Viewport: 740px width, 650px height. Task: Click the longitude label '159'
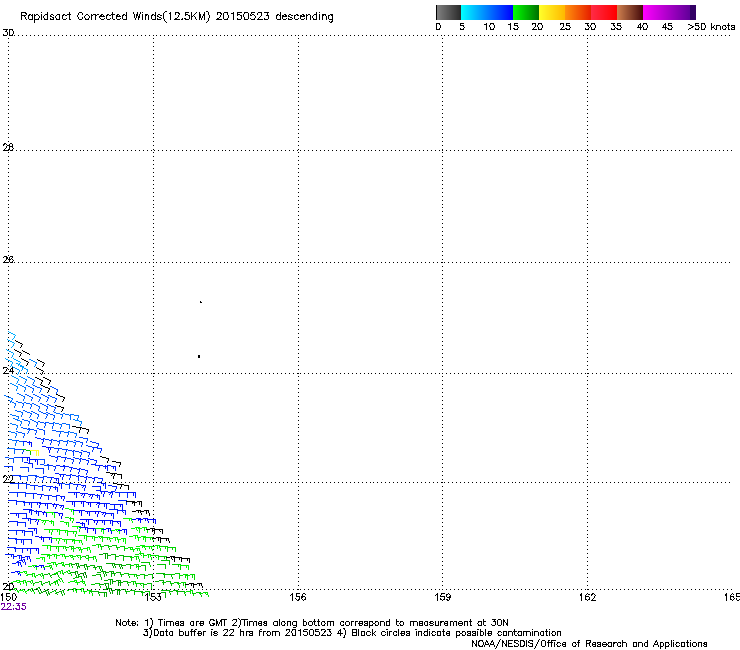(442, 597)
